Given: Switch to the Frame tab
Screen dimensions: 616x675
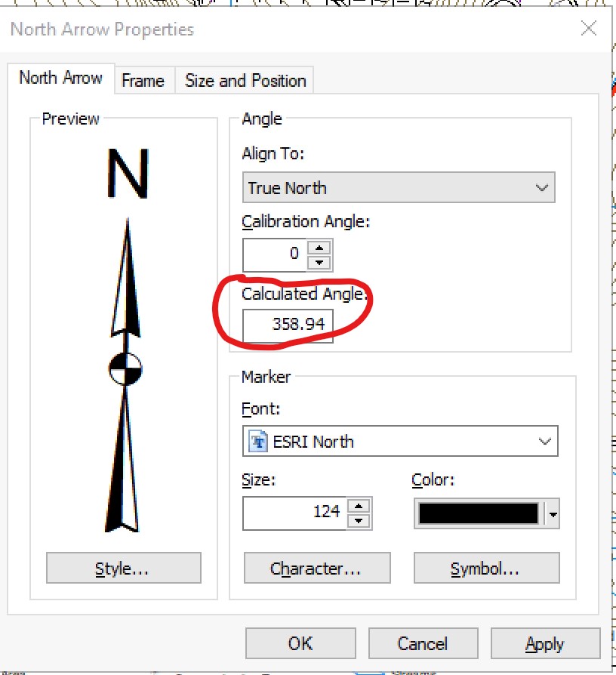Looking at the screenshot, I should 143,80.
